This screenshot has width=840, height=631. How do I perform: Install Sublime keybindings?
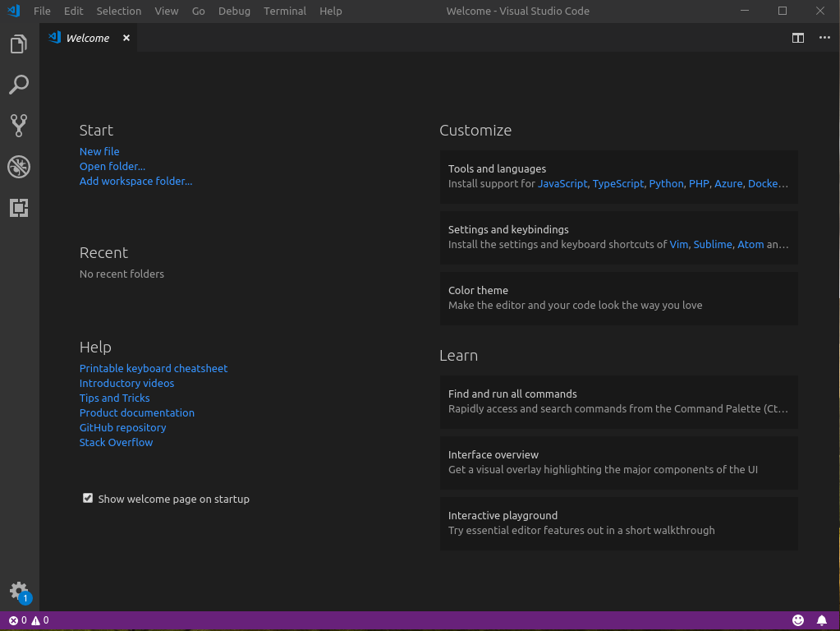point(713,245)
